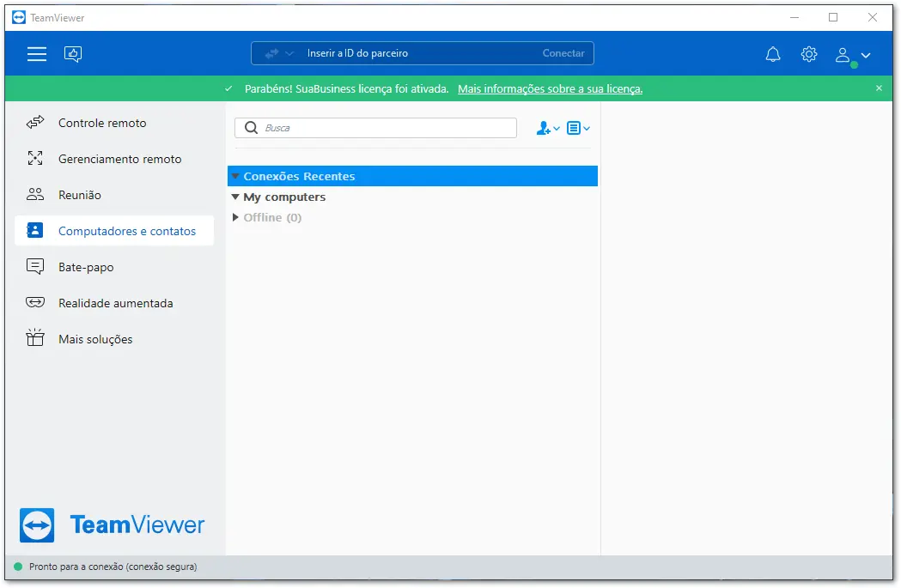Select Controle remoto in the sidebar

click(x=115, y=123)
